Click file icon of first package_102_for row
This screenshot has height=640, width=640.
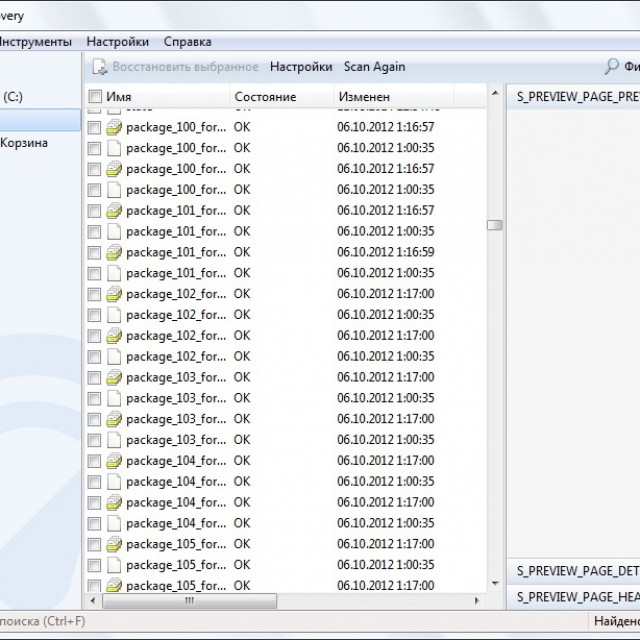[x=113, y=294]
